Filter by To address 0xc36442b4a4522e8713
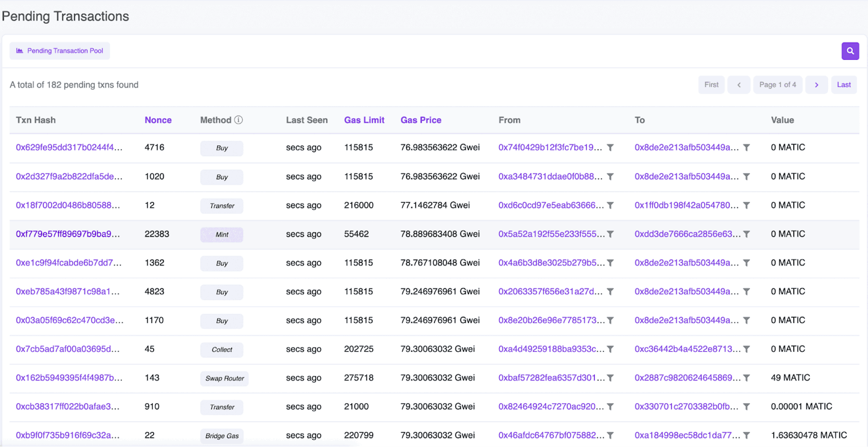This screenshot has width=868, height=447. tap(746, 349)
